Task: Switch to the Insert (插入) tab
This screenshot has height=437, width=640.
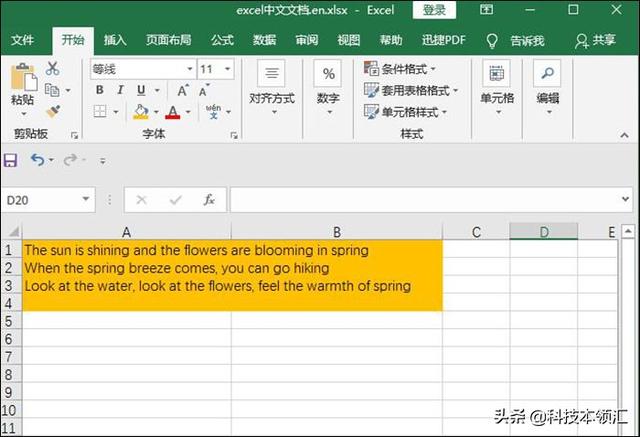Action: point(115,40)
